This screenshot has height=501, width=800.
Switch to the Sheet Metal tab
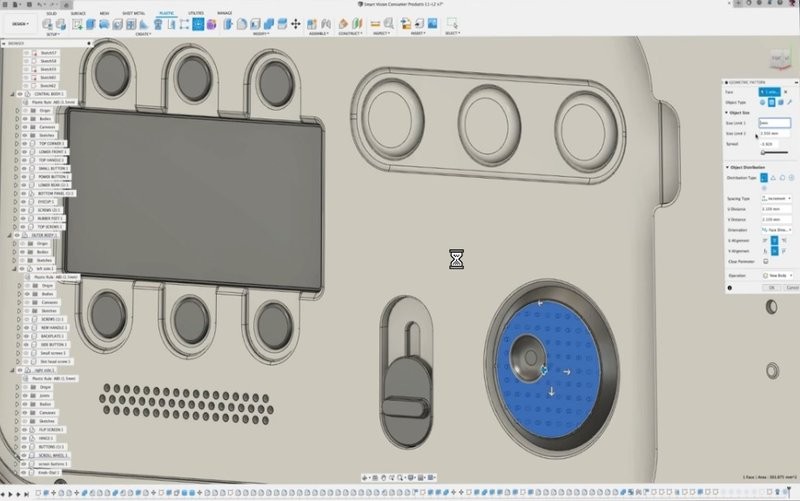(x=132, y=13)
